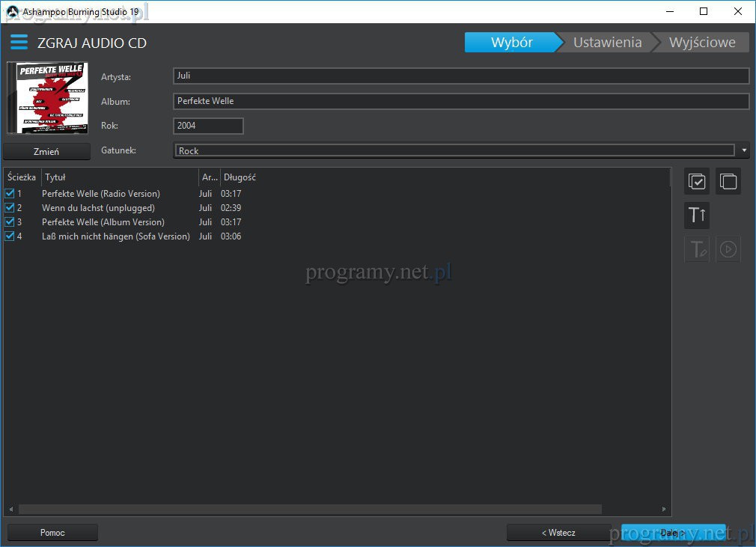Uncheck track 2 Wenn du lachst

point(10,208)
